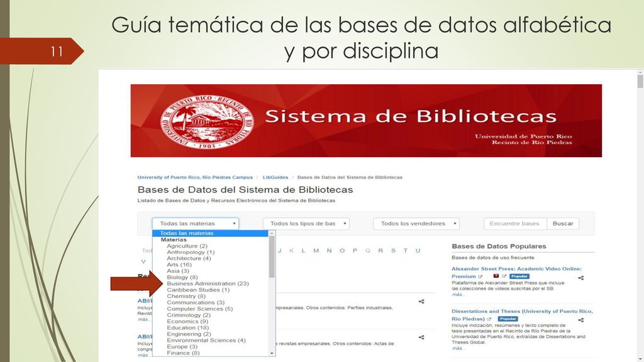This screenshot has height=362, width=644.
Task: Share the second ABI database result
Action: click(x=421, y=337)
